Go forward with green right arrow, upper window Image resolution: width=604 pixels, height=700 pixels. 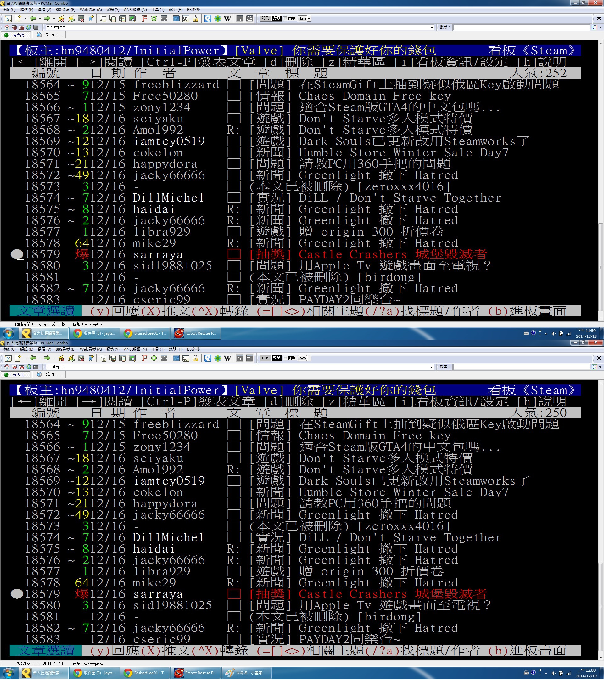pos(47,19)
